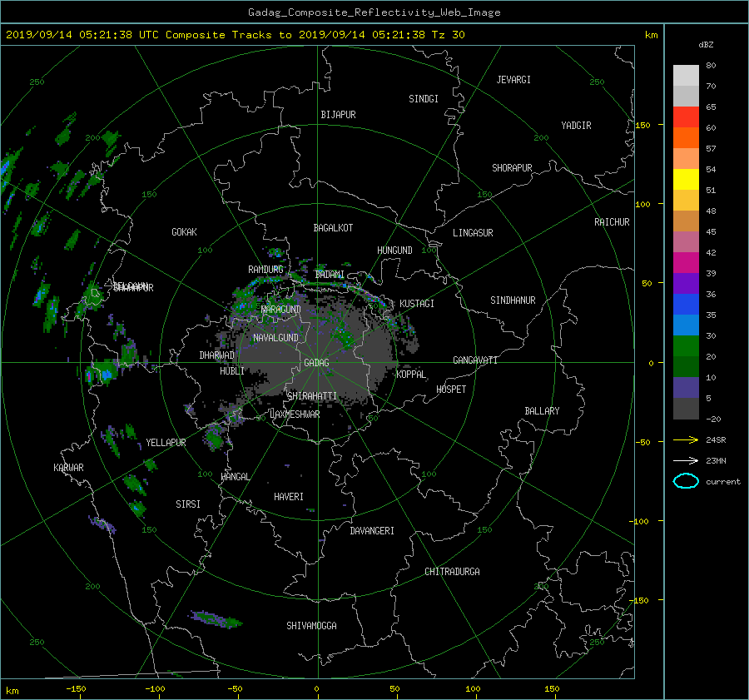Screen dimensions: 749x700
Task: Click the -150 value on bottom km axis
Action: click(x=76, y=689)
